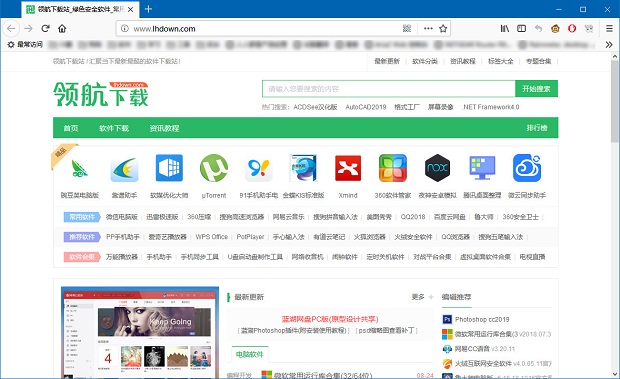
Task: Click the greyed-out extension icon beside the hamburger menu
Action: pos(589,28)
